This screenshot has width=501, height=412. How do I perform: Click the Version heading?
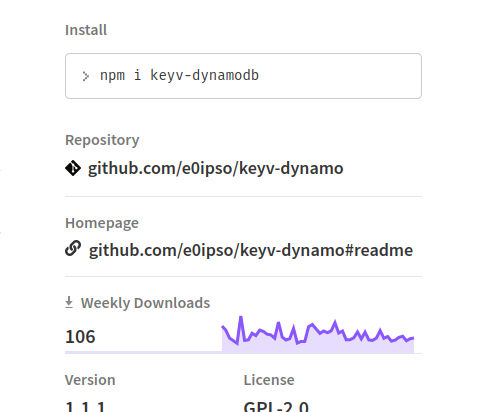pos(90,380)
